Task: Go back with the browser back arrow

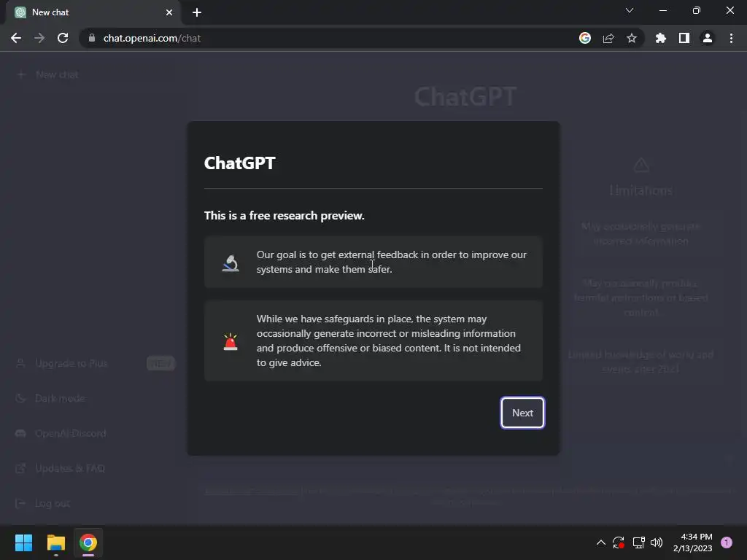Action: (x=16, y=38)
